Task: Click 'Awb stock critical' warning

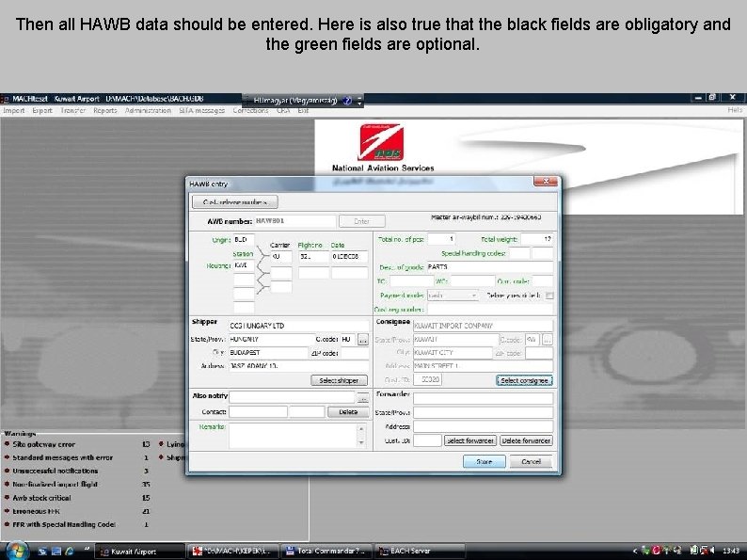Action: point(41,498)
